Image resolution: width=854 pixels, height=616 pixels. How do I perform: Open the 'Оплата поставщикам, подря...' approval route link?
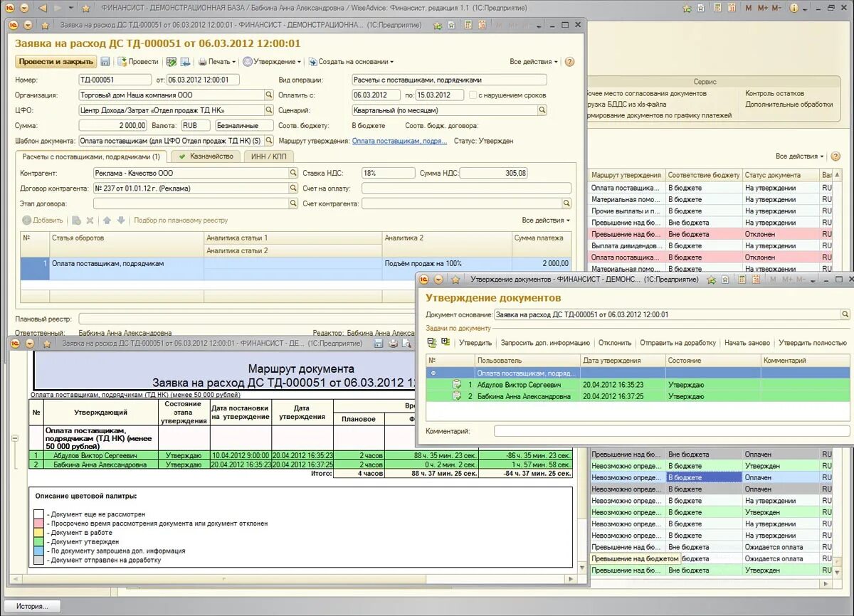coord(399,141)
